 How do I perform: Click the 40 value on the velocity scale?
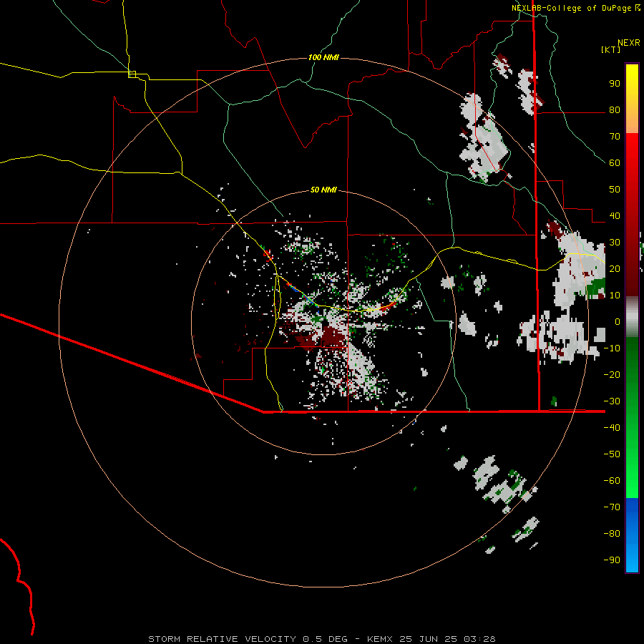pyautogui.click(x=615, y=216)
